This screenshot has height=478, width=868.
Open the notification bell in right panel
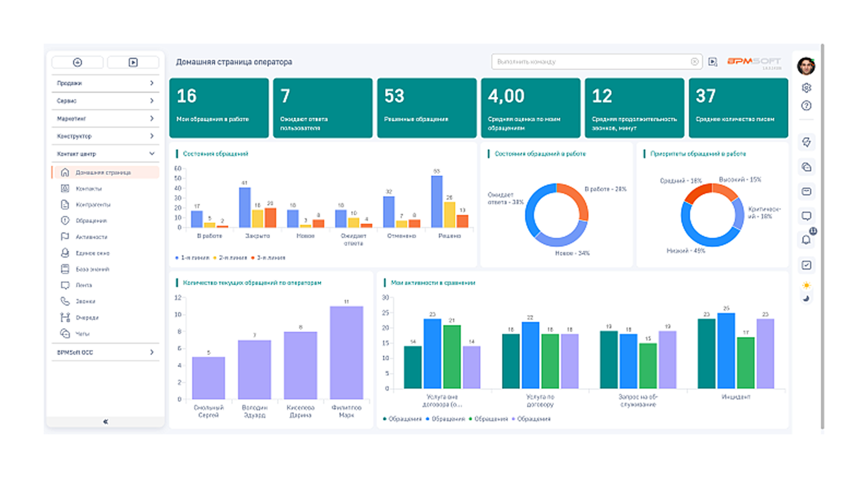point(806,240)
